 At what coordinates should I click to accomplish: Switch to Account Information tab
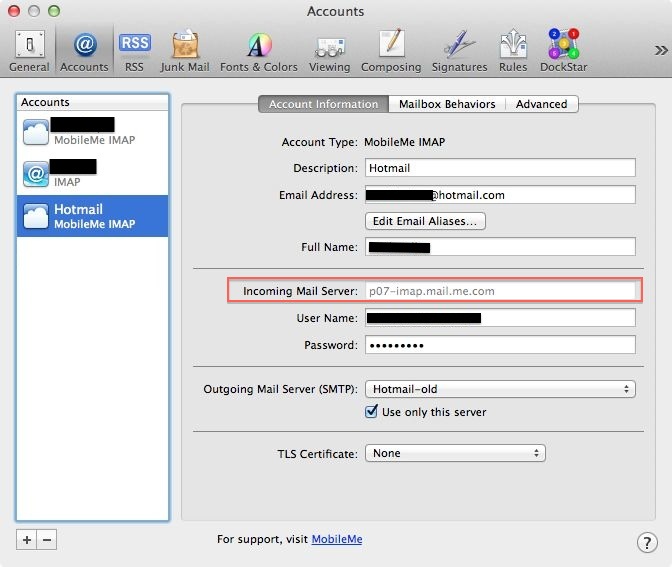324,104
